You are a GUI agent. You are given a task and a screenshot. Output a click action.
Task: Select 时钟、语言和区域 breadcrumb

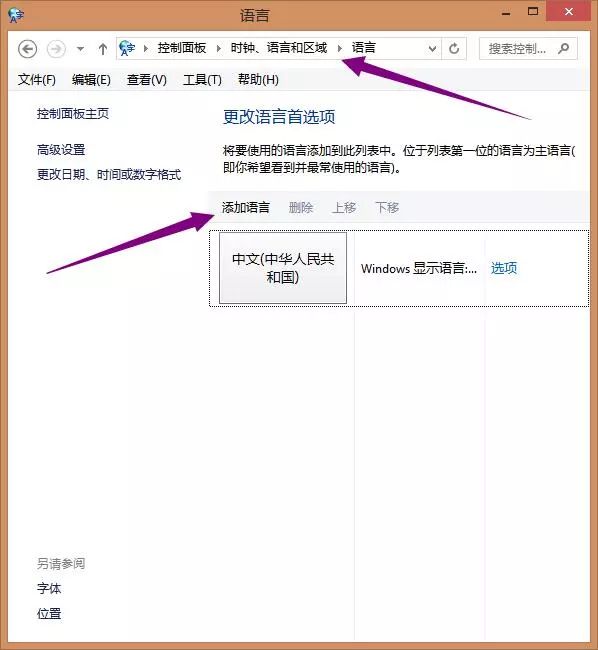point(279,48)
